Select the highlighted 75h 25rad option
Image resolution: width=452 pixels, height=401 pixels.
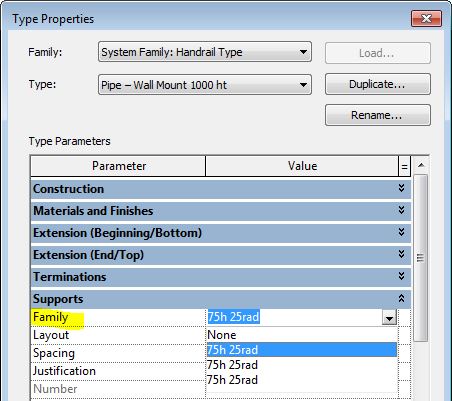[x=302, y=350]
